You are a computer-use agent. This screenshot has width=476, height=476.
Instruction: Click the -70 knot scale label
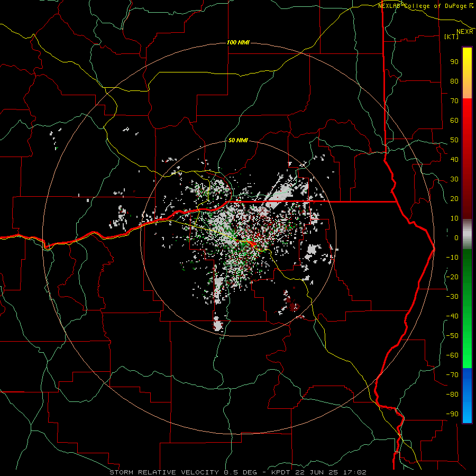tap(452, 375)
